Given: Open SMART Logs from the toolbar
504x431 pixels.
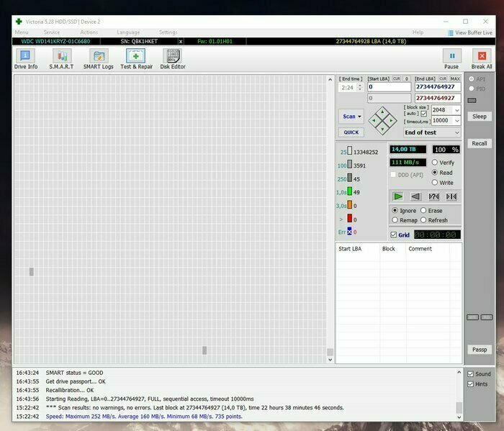Looking at the screenshot, I should point(98,59).
